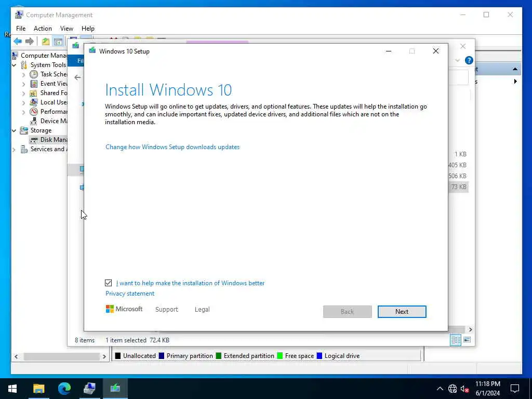This screenshot has width=532, height=399.
Task: Switch to Computer Management taskbar icon
Action: [89, 389]
